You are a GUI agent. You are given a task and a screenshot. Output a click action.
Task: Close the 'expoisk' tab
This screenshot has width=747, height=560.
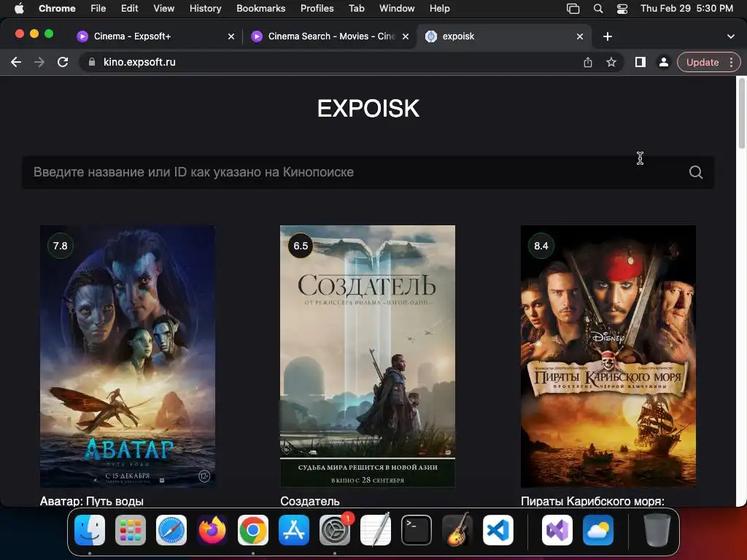[580, 36]
